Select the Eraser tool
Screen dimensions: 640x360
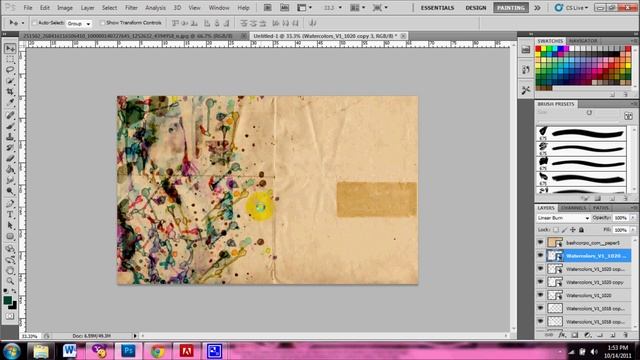[10, 158]
